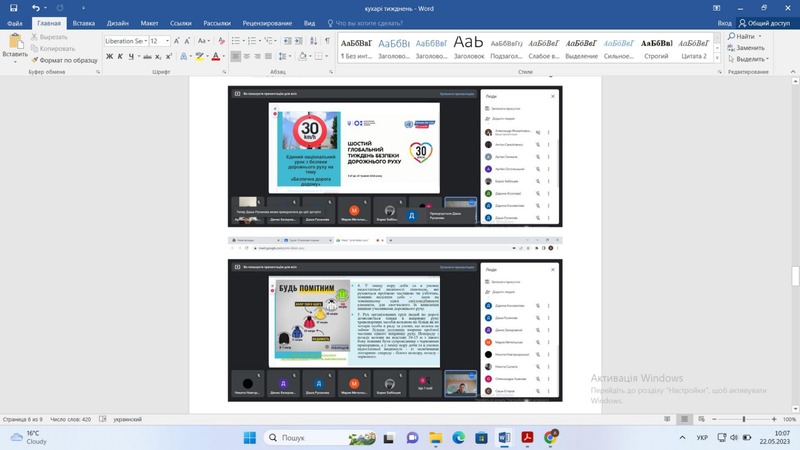The width and height of the screenshot is (800, 450).
Task: Open the Adobe Acrobat icon in taskbar
Action: pos(528,438)
